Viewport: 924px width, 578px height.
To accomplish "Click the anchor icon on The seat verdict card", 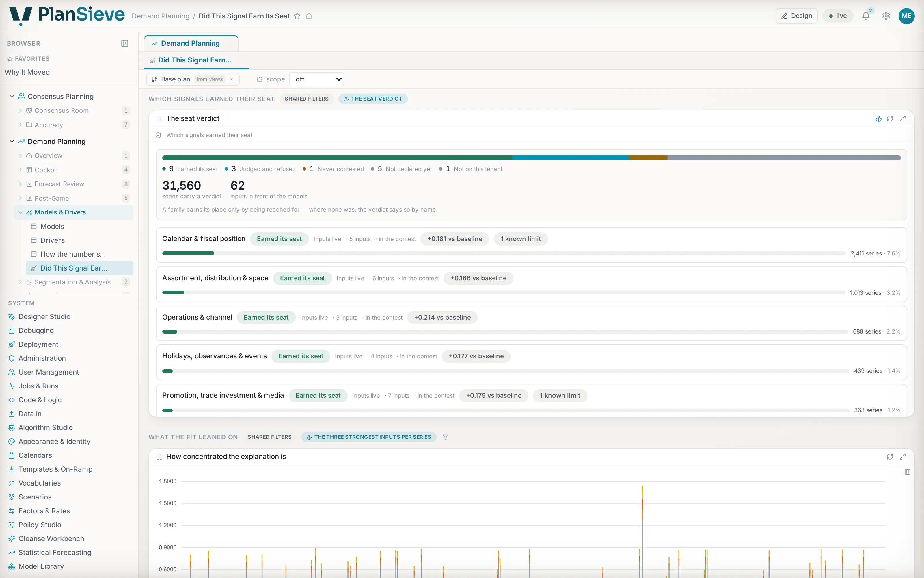I will pos(878,118).
